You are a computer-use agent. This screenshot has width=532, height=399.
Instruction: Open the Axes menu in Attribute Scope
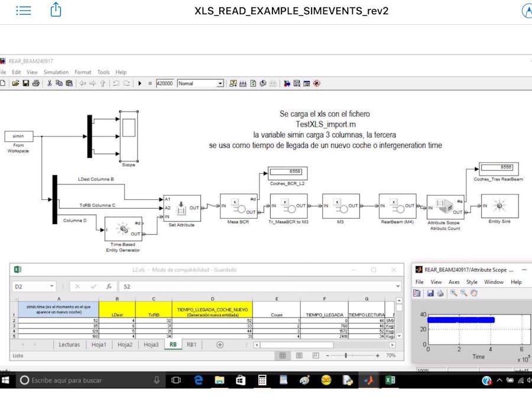(x=454, y=282)
